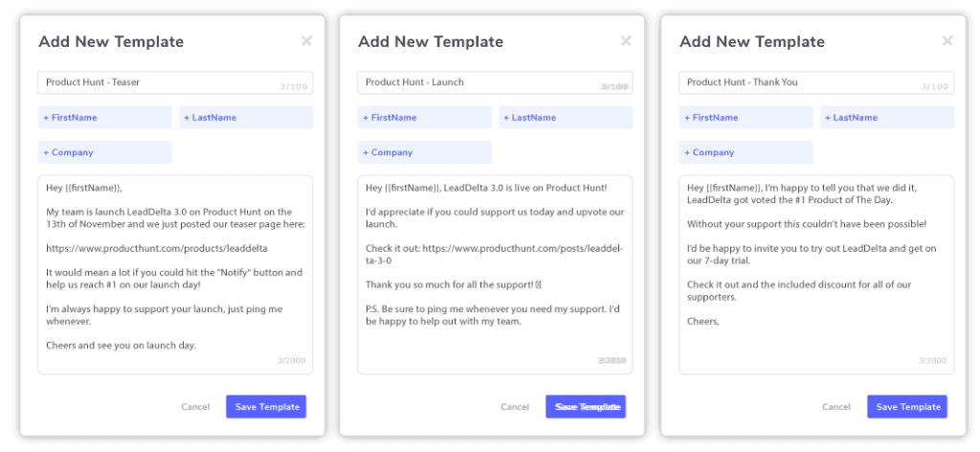Image resolution: width=980 pixels, height=452 pixels.
Task: Click the 'Product Hunt - Thank You' name field
Action: (x=816, y=82)
